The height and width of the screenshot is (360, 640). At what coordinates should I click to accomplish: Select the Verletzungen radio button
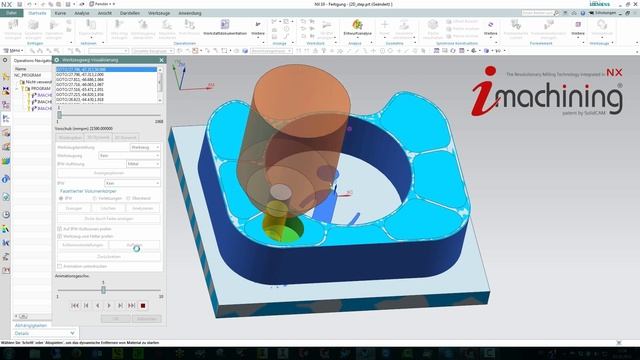click(x=95, y=198)
